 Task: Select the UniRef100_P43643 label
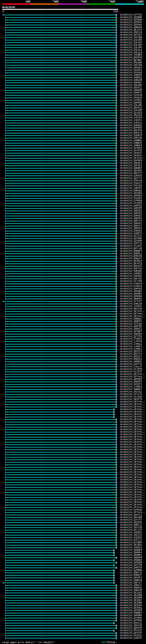click(131, 198)
